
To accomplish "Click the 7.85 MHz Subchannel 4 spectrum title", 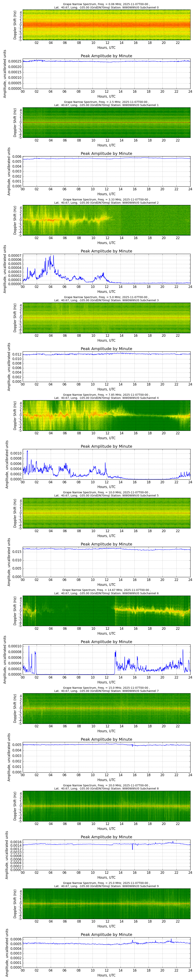I will [106, 397].
